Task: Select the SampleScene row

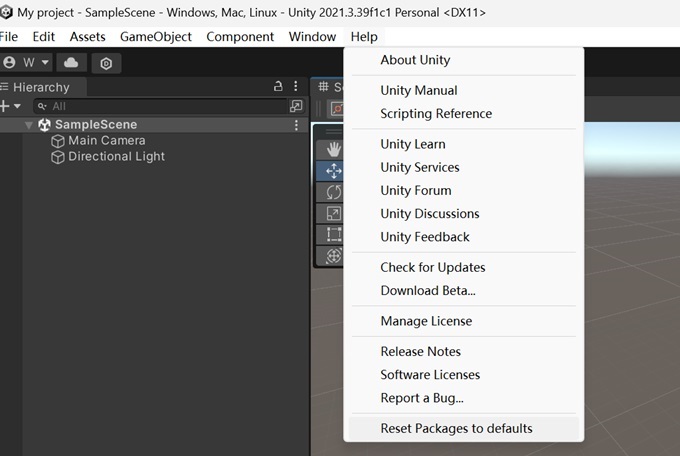Action: point(154,125)
